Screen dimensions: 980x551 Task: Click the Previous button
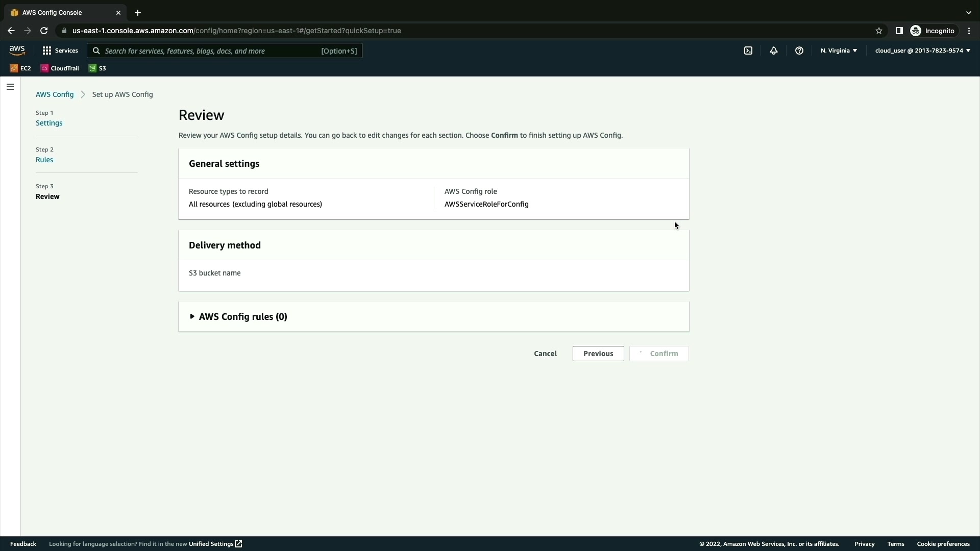click(x=598, y=354)
